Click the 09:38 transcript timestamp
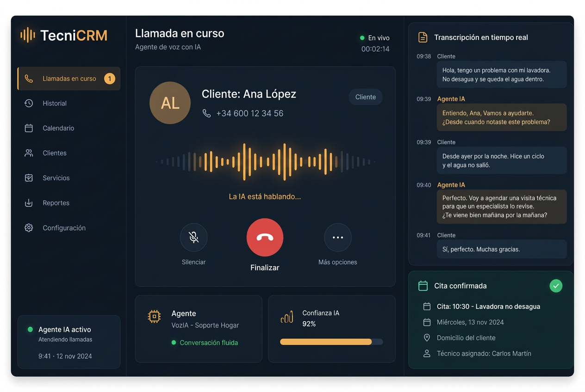The image size is (585, 392). [424, 56]
